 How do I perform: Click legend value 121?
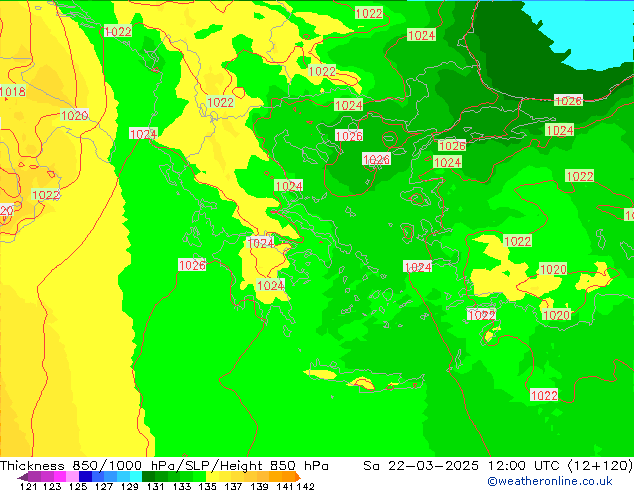coord(29,486)
